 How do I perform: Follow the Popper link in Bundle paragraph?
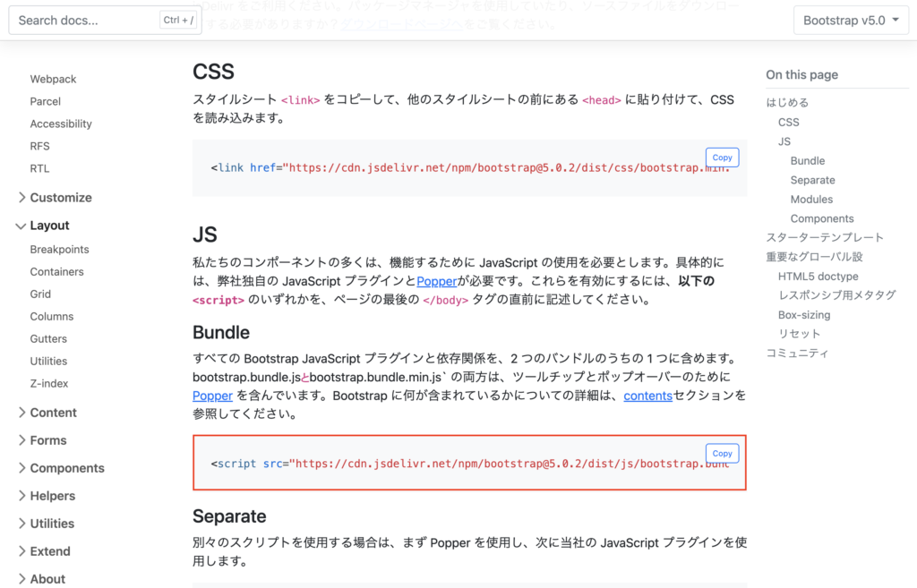point(212,396)
